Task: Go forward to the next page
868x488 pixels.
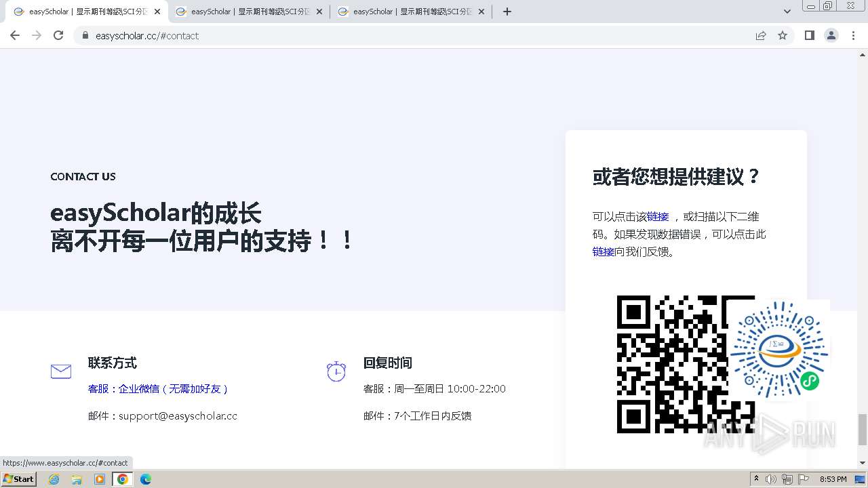Action: (37, 35)
